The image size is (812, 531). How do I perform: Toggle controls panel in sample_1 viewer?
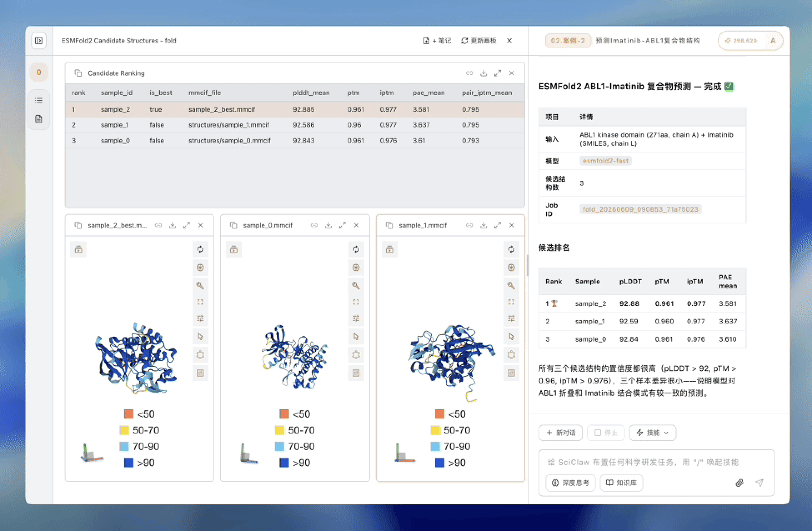point(511,318)
